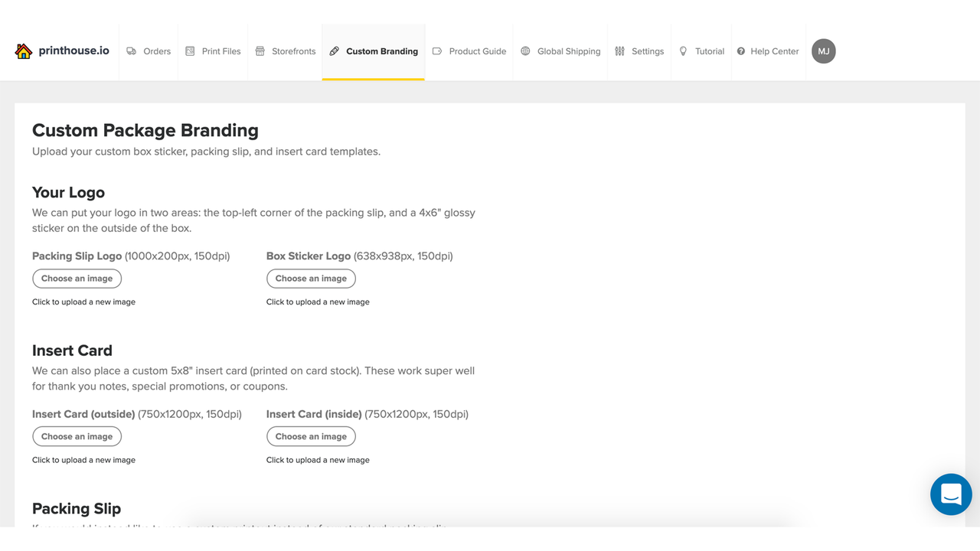Click the Help Center question mark icon

pyautogui.click(x=740, y=51)
